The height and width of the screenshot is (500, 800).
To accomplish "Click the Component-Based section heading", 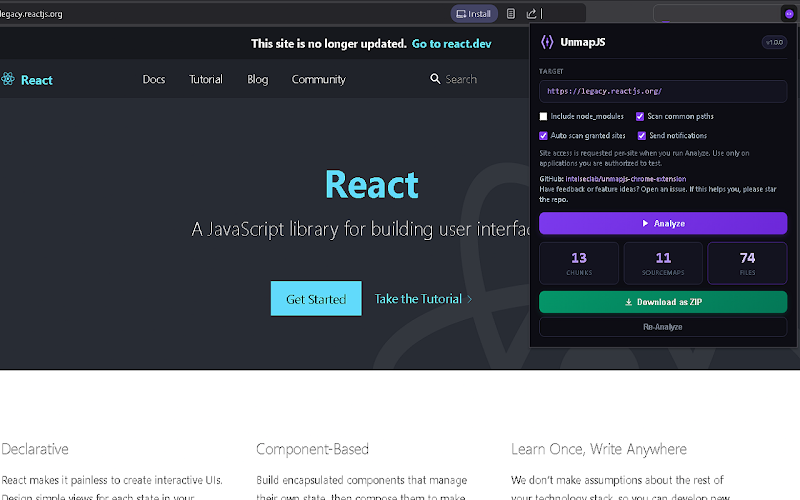I will coord(312,449).
